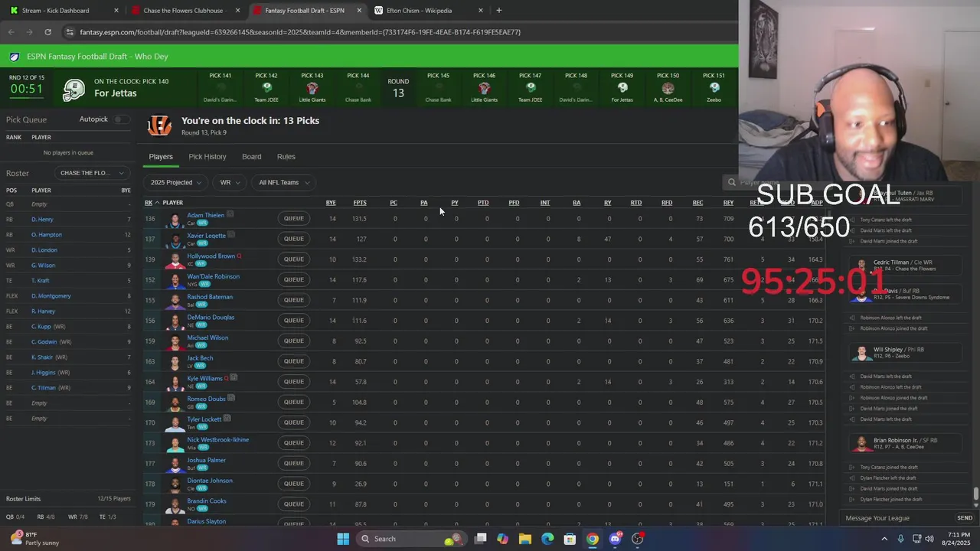Open Task View on the taskbar
Image resolution: width=980 pixels, height=551 pixels.
pos(481,539)
